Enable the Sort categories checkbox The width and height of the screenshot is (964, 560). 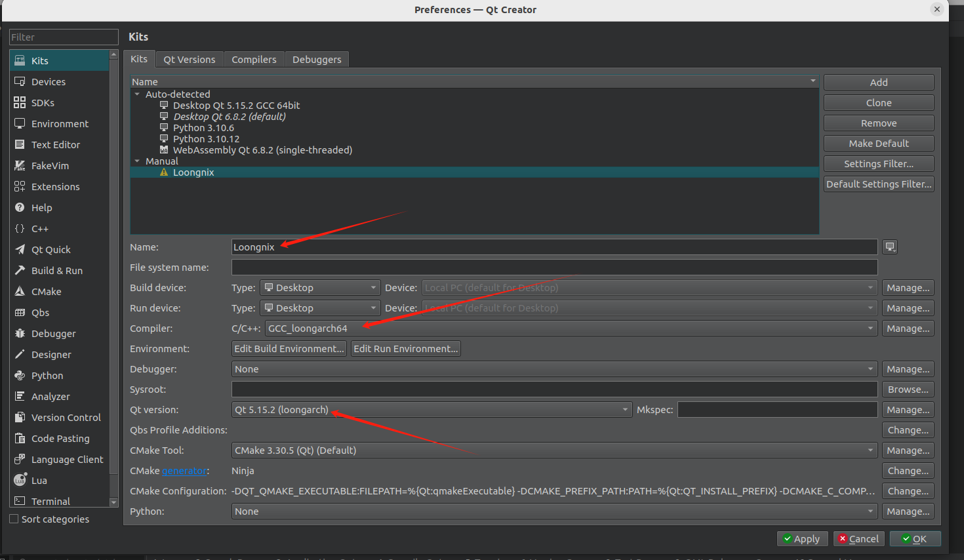pyautogui.click(x=14, y=519)
